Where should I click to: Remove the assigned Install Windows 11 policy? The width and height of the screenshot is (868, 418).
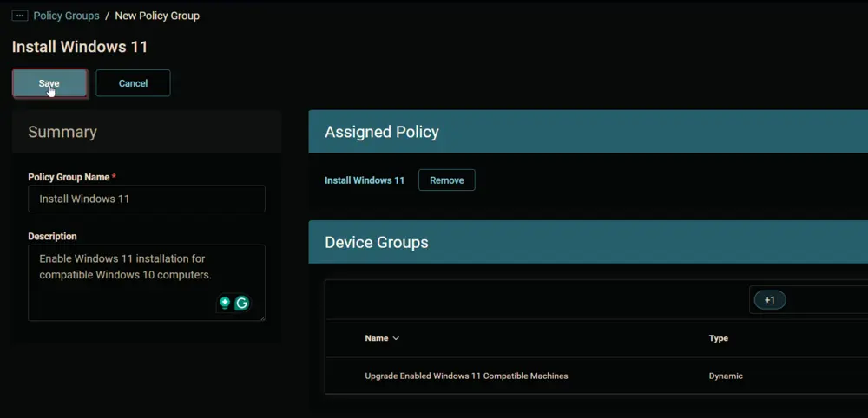pyautogui.click(x=447, y=180)
